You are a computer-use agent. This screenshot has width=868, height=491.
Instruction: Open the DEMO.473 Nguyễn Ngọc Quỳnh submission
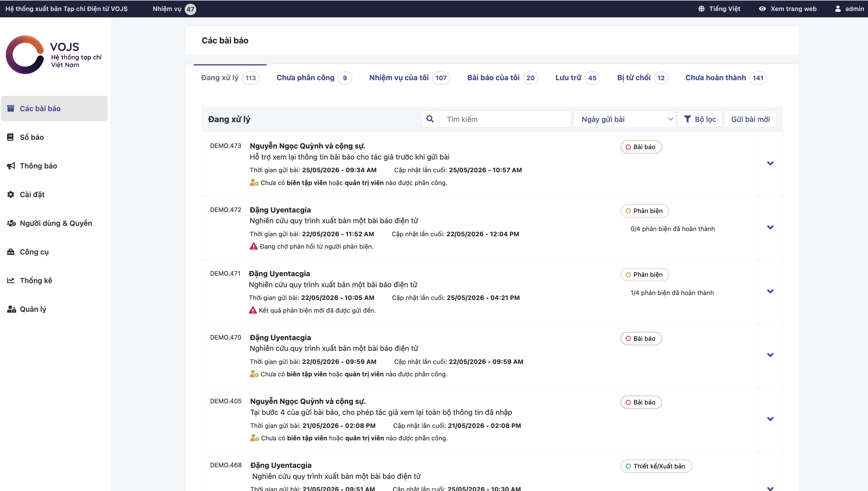[x=307, y=146]
